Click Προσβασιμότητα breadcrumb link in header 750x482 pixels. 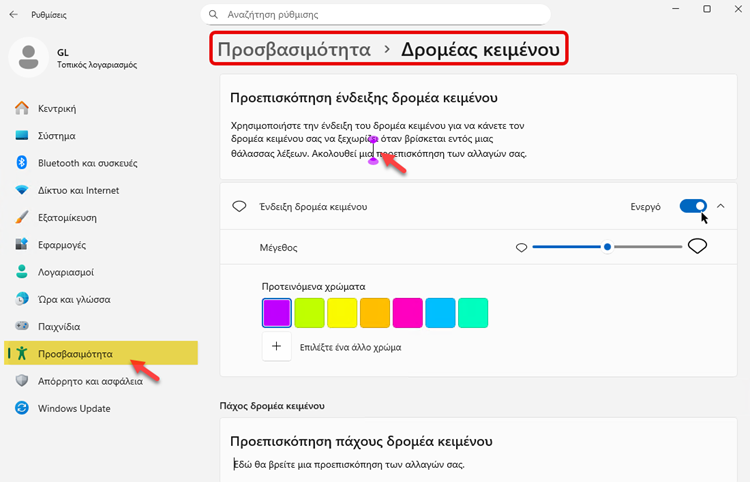(x=294, y=49)
